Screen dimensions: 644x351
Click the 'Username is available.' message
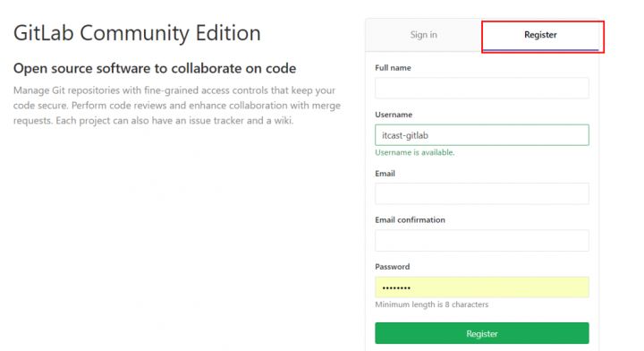(415, 152)
